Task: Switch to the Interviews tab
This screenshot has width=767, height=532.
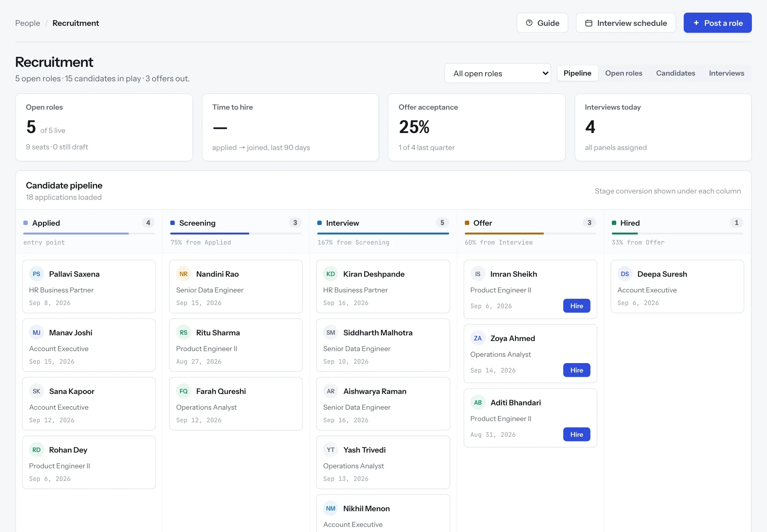Action: coord(726,73)
